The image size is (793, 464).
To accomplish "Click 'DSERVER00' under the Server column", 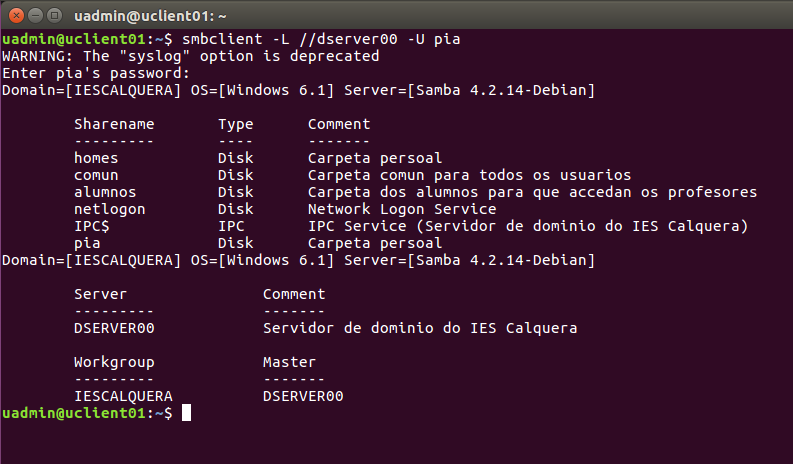I will tap(114, 328).
